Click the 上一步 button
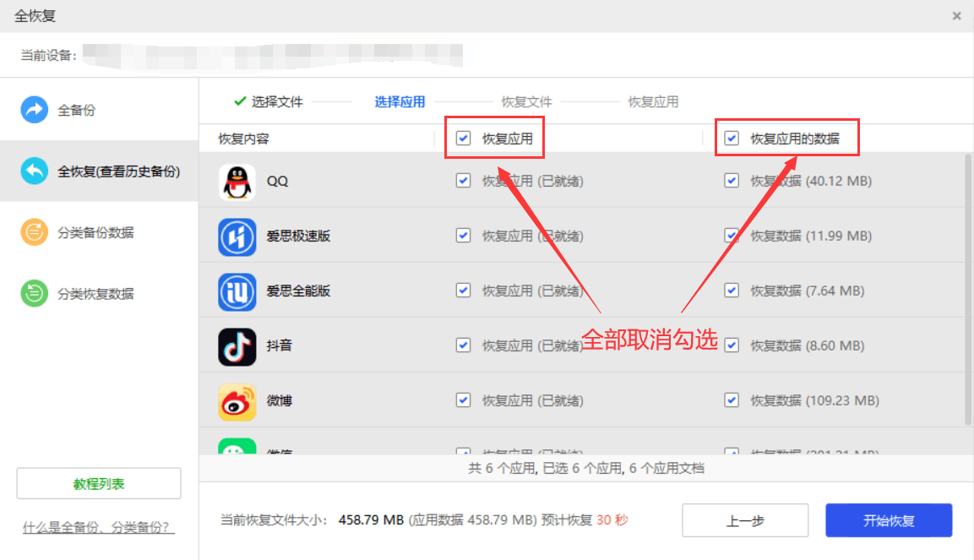The image size is (974, 560). (x=745, y=521)
